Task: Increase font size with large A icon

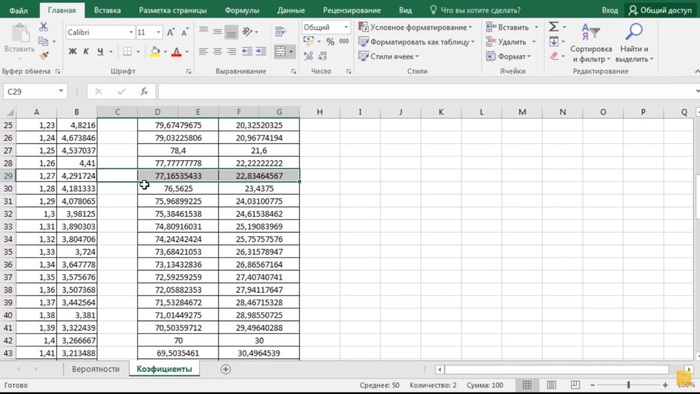Action: pos(171,32)
